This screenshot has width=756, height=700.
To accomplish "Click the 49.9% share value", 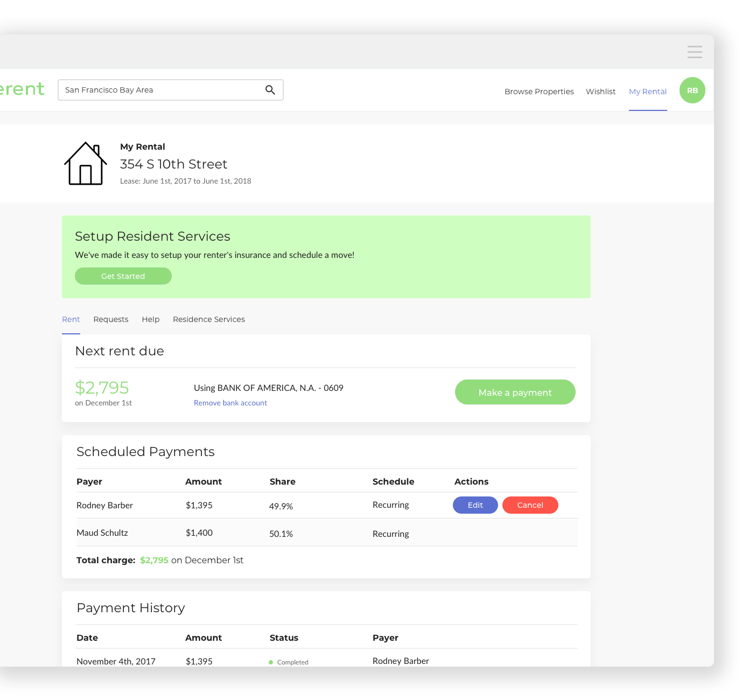I will [281, 506].
